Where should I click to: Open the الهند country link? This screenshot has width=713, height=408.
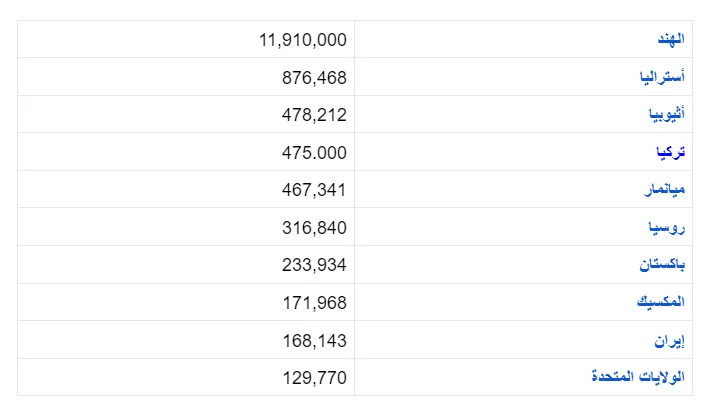click(x=671, y=39)
